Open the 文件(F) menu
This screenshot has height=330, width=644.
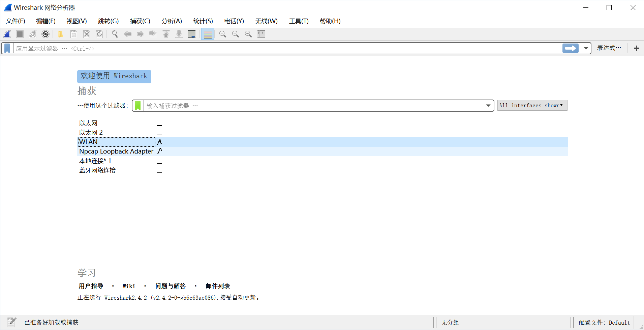coord(16,21)
